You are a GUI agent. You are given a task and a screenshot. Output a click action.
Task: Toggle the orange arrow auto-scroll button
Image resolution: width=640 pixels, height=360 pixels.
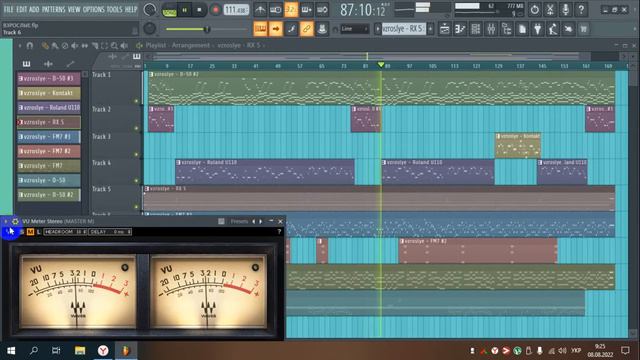[x=276, y=29]
